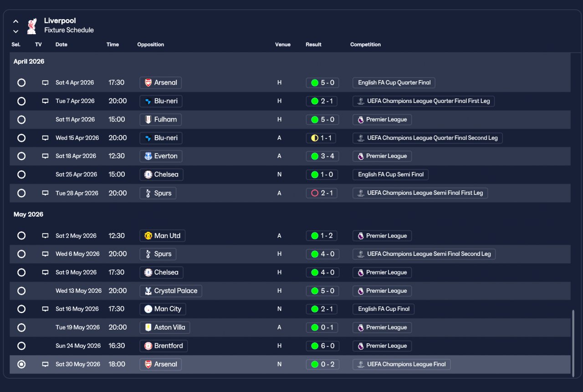
Task: Select the radio for Sat 2 May Man Utd fixture
Action: pos(21,236)
